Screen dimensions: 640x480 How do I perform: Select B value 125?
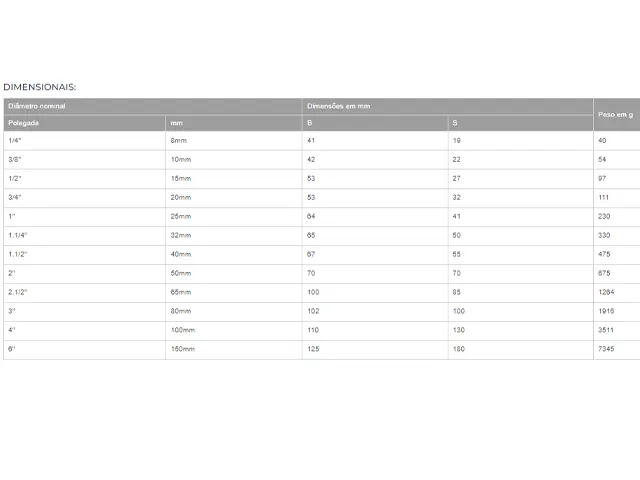click(x=313, y=349)
